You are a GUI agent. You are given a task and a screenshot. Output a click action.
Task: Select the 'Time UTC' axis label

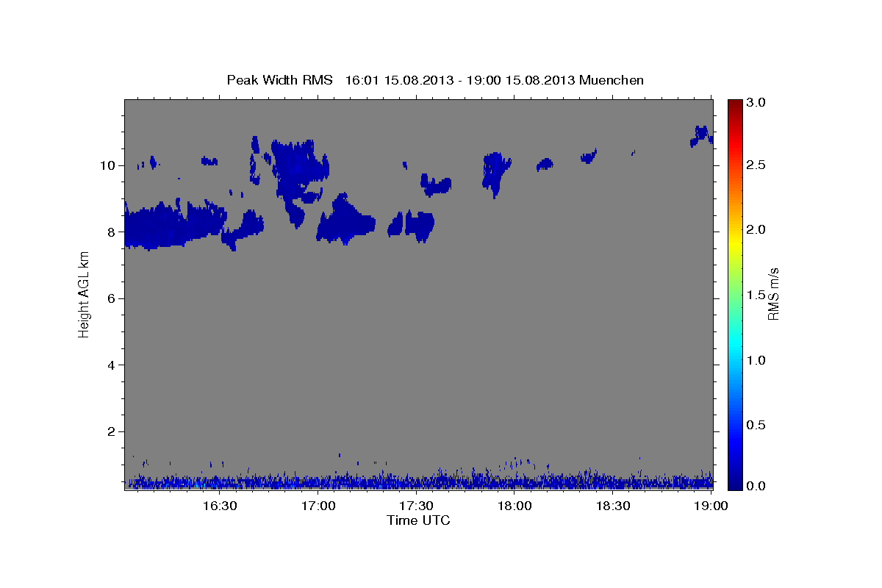click(x=418, y=520)
